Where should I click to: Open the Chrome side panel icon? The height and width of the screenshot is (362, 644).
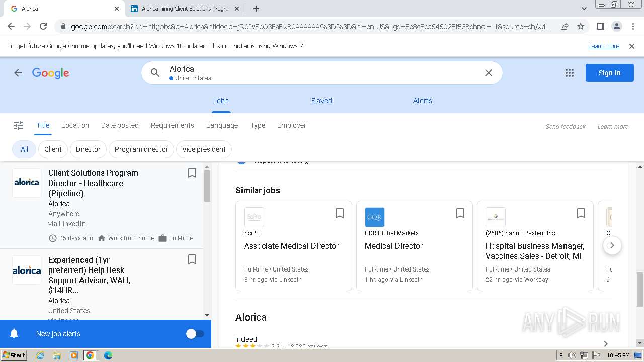tap(600, 26)
